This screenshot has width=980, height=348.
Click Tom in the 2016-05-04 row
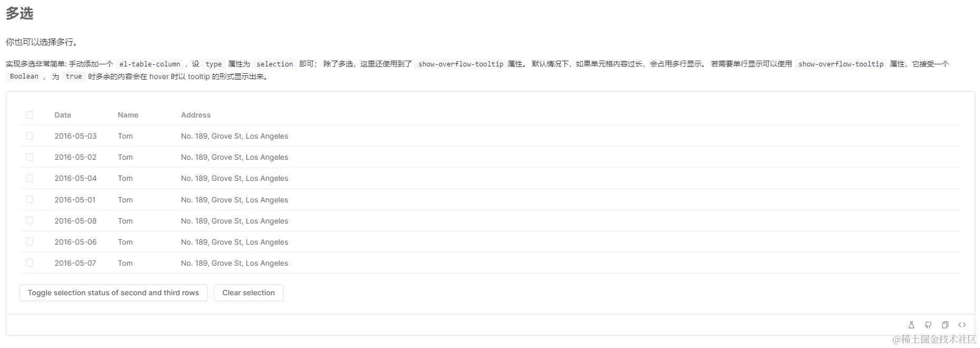point(125,178)
